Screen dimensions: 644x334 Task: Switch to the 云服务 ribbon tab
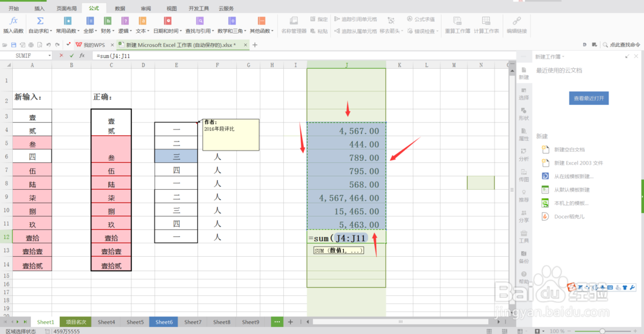[226, 8]
